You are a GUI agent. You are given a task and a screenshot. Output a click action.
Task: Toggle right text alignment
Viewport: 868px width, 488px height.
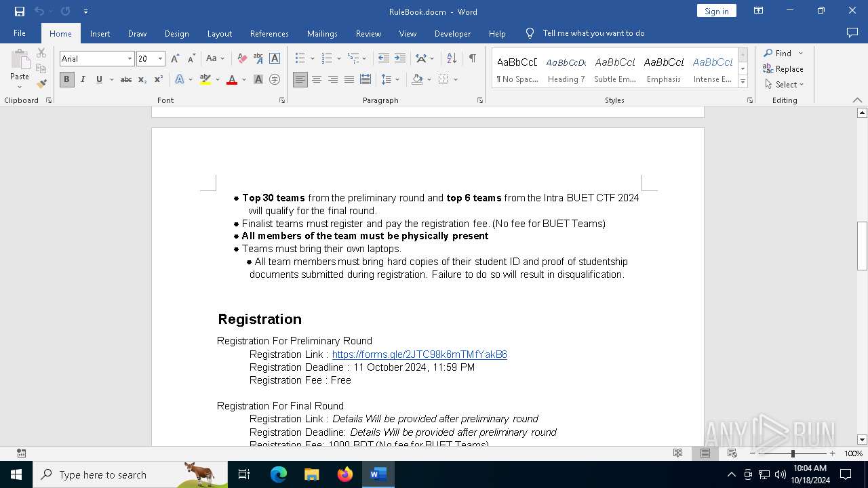tap(333, 80)
